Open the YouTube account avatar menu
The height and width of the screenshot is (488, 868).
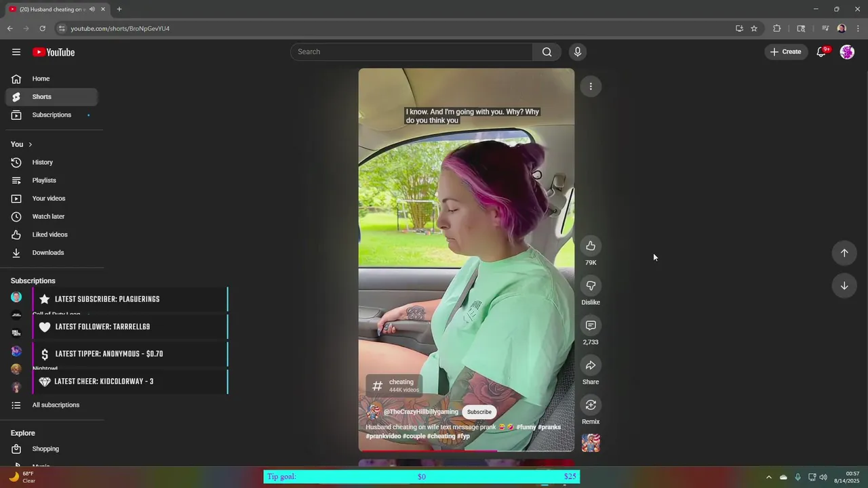847,52
